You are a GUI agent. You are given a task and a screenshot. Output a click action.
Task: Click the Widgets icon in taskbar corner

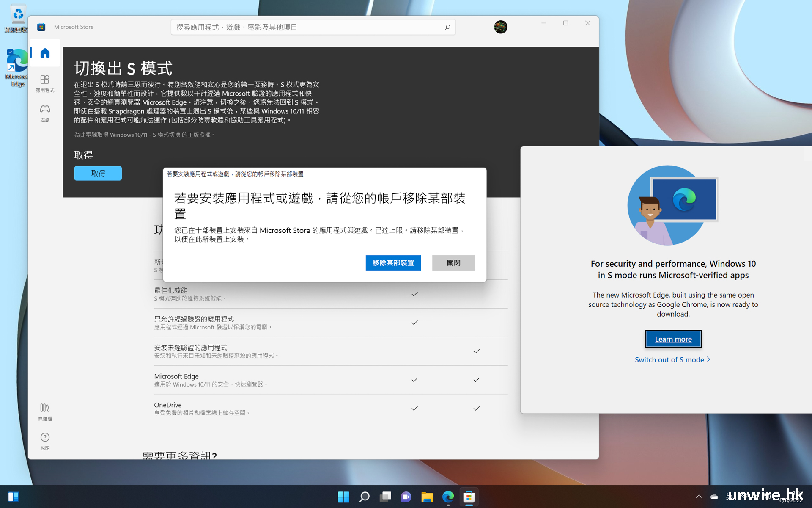[14, 497]
